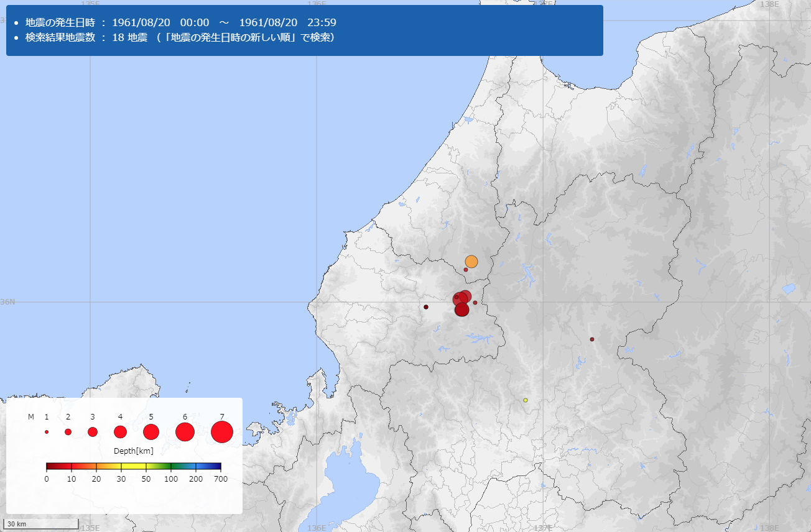Viewport: 811px width, 532px height.
Task: Click the 136E longitude label at bottom
Action: click(x=317, y=528)
